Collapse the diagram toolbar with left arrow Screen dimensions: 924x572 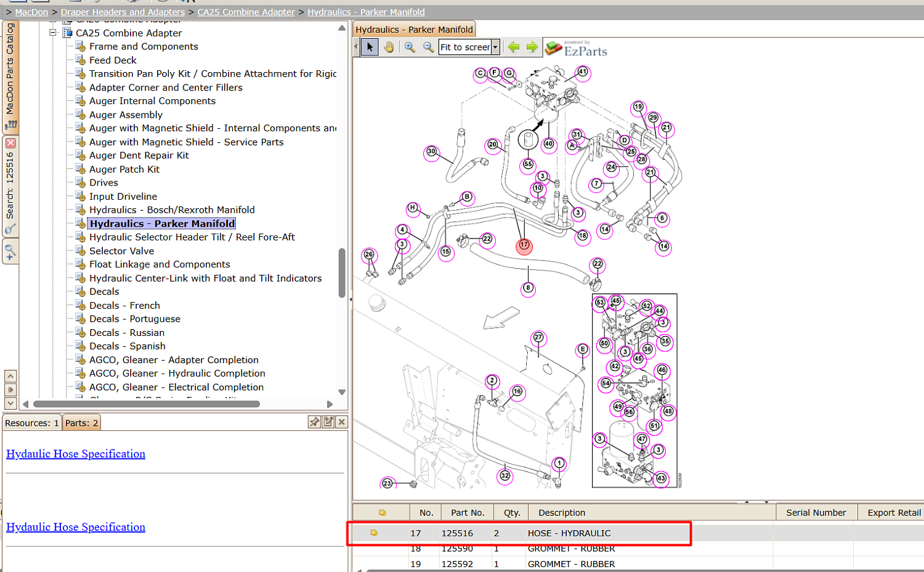click(355, 47)
